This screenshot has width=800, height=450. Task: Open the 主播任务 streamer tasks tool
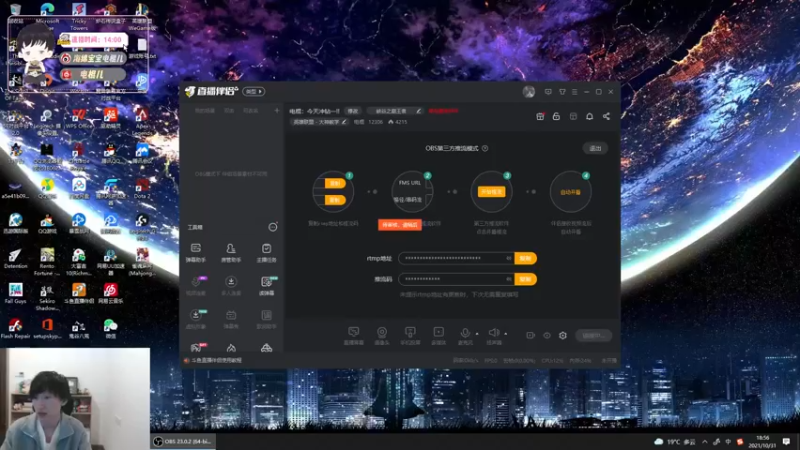coord(266,253)
